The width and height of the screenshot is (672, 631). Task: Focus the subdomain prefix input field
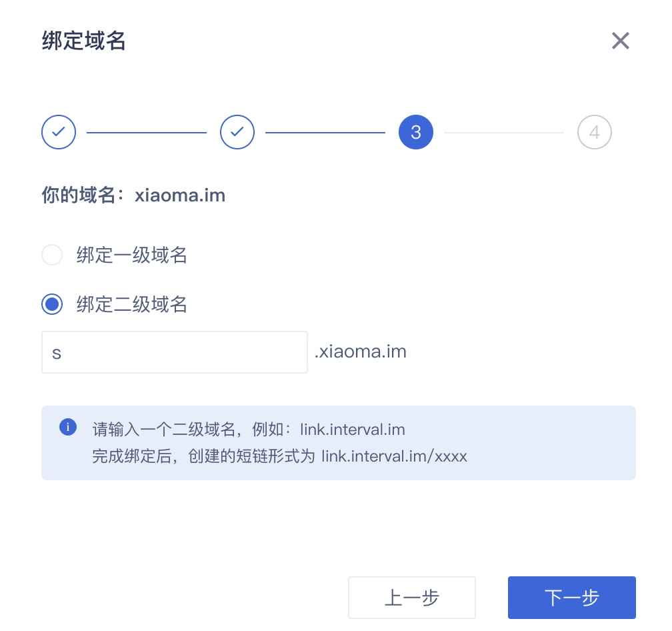pos(175,352)
